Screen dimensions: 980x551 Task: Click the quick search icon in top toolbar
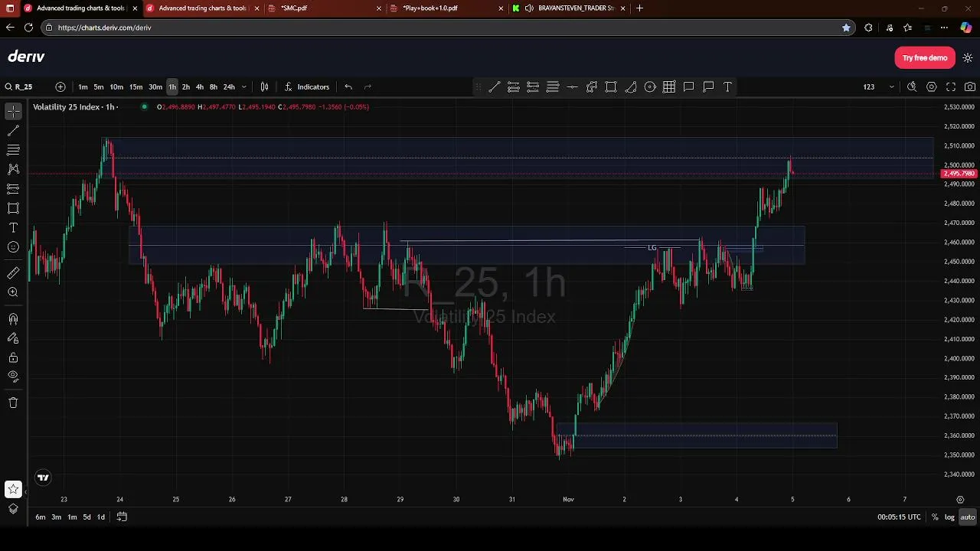[x=912, y=86]
